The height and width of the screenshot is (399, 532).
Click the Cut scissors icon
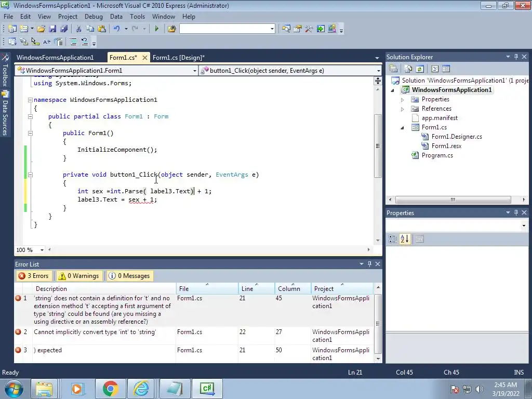click(x=78, y=29)
